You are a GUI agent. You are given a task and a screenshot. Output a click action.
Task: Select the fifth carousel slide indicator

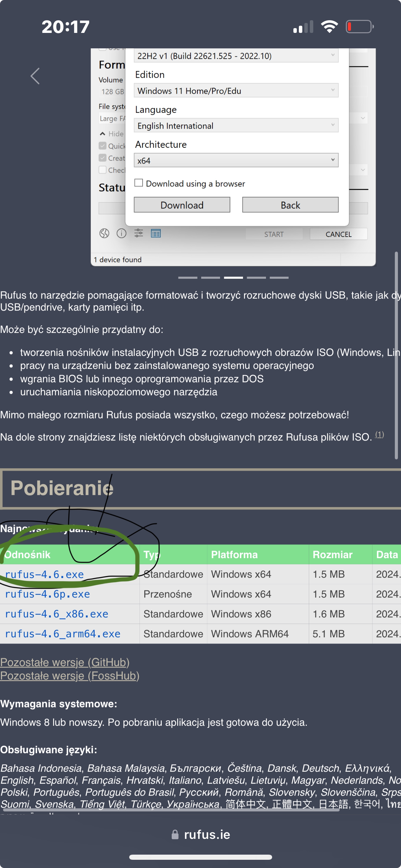click(x=279, y=277)
